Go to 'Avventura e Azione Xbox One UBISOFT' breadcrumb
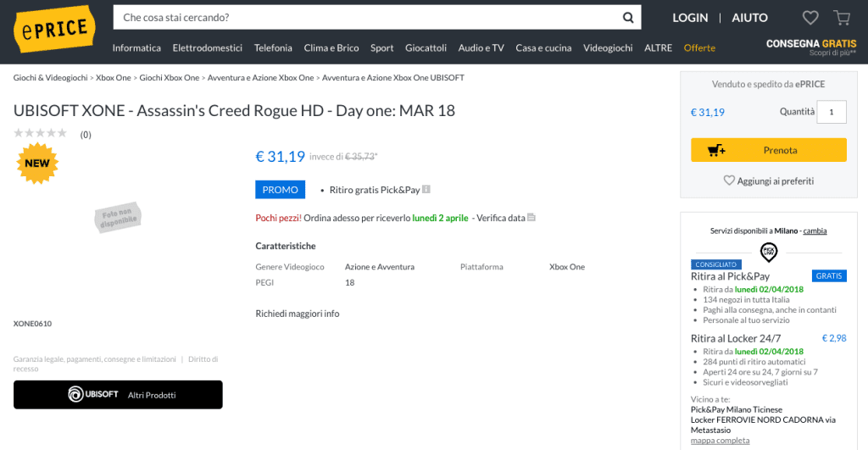The height and width of the screenshot is (450, 868). [x=393, y=78]
